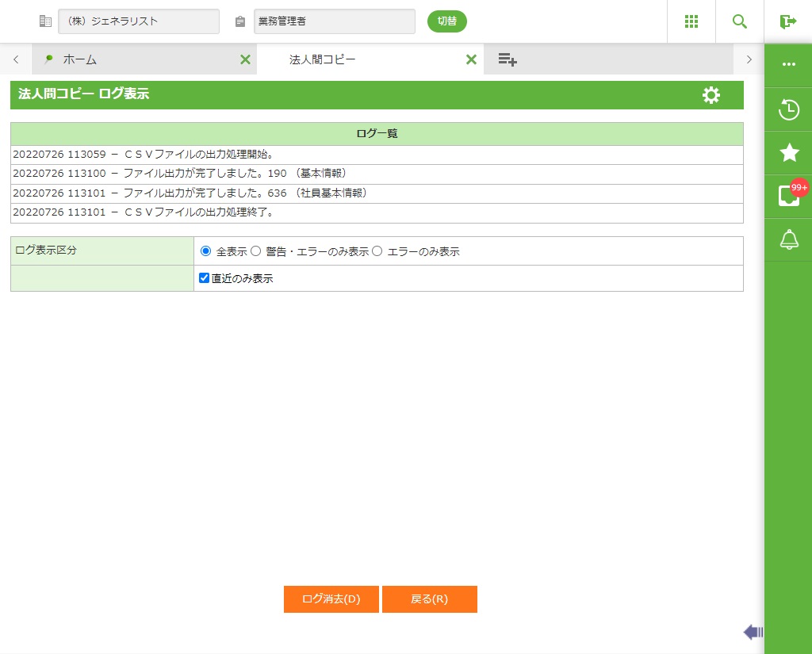
Task: Click the search magnifier icon
Action: click(x=740, y=21)
